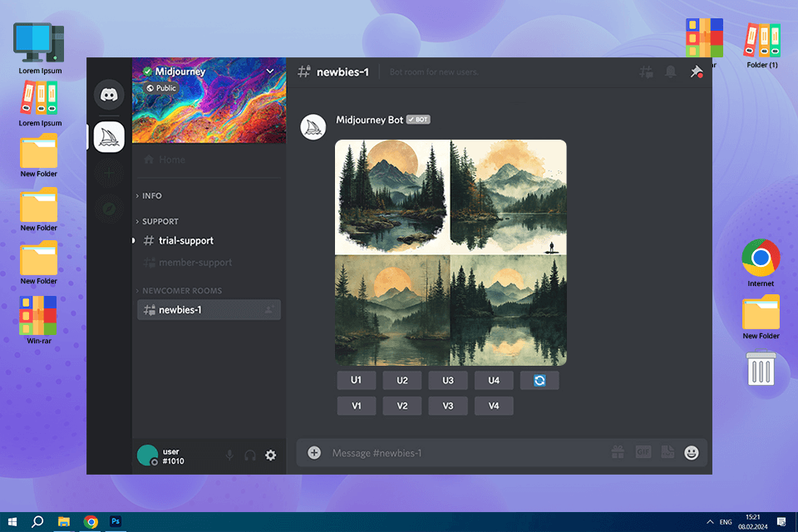Screen dimensions: 798x532
Task: Open the Explore servers compass icon
Action: coord(109,209)
